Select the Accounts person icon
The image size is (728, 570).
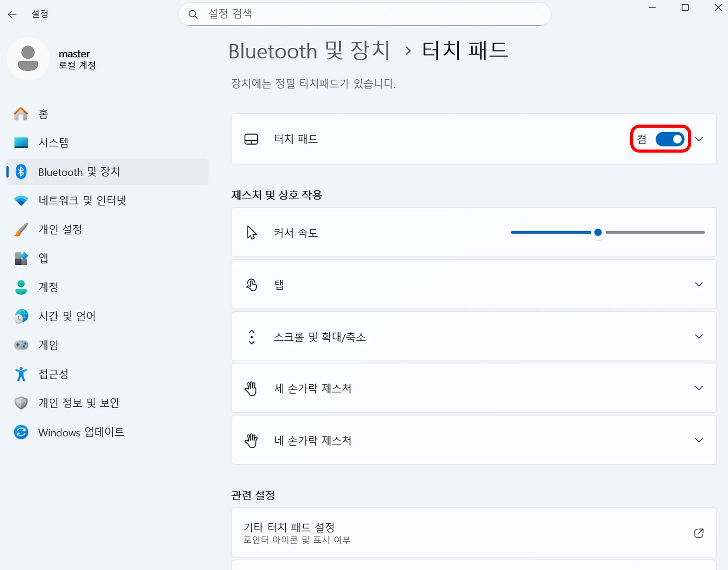pyautogui.click(x=21, y=287)
